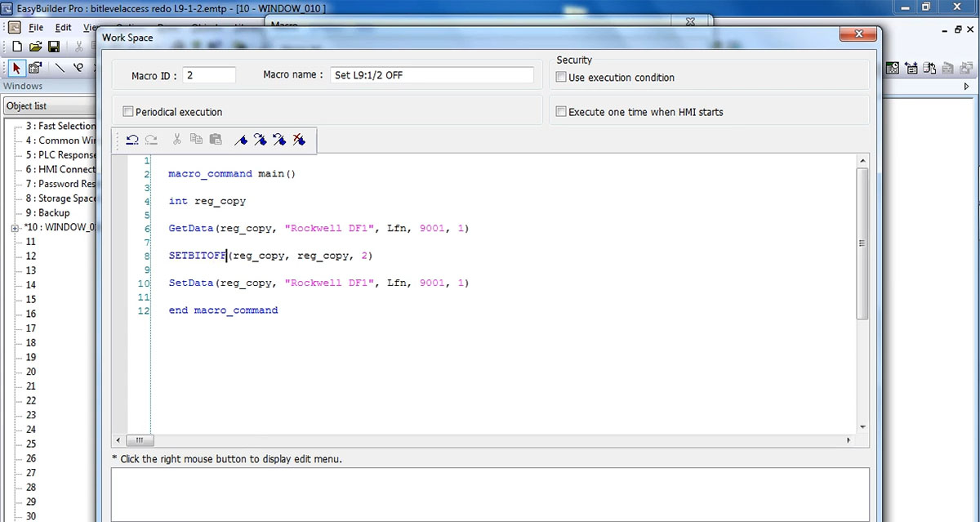Click the 'end macro_command' line
The height and width of the screenshot is (522, 980).
[223, 310]
